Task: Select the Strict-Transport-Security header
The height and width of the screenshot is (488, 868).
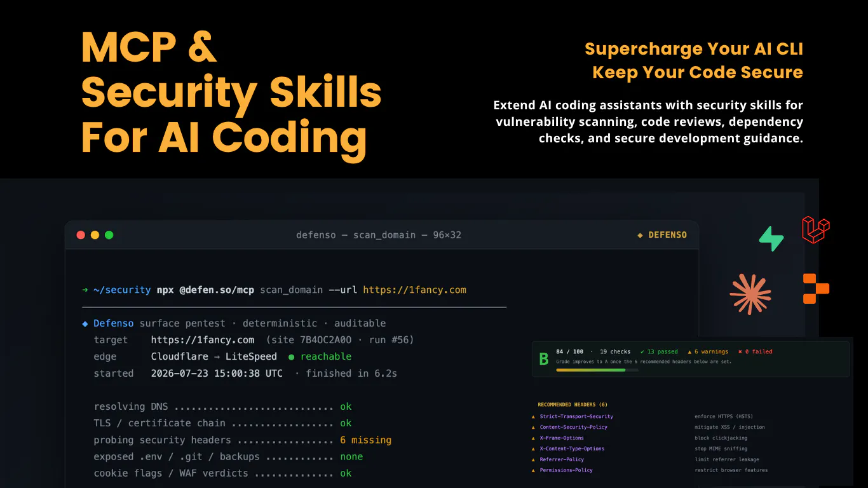Action: click(576, 417)
